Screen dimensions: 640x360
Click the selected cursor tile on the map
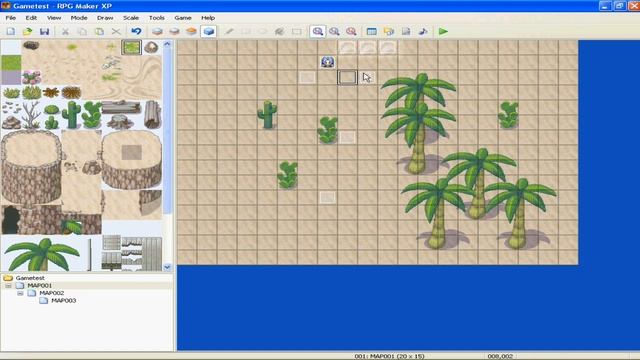347,77
